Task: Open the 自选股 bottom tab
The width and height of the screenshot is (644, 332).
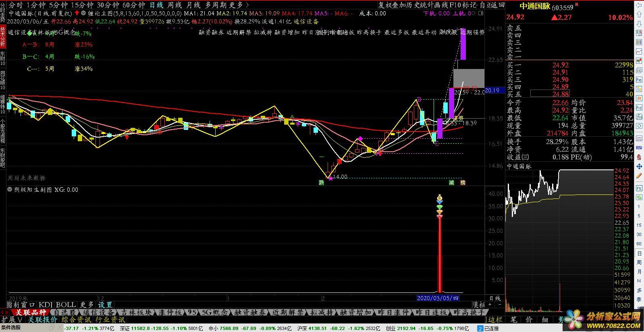Action: [x=64, y=312]
